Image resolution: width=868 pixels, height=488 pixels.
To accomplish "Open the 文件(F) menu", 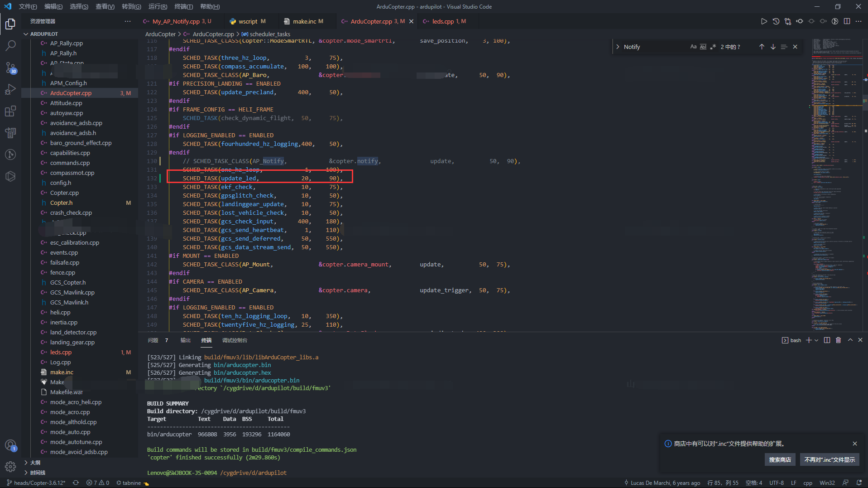I will [28, 7].
